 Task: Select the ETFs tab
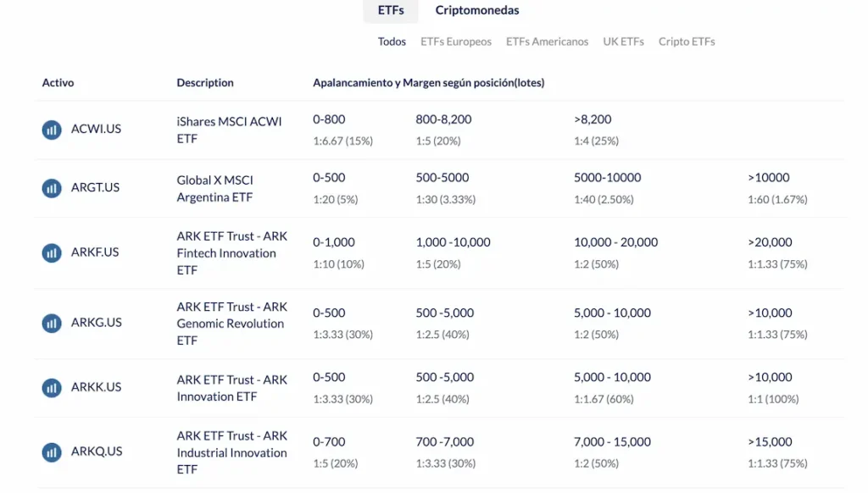(390, 10)
